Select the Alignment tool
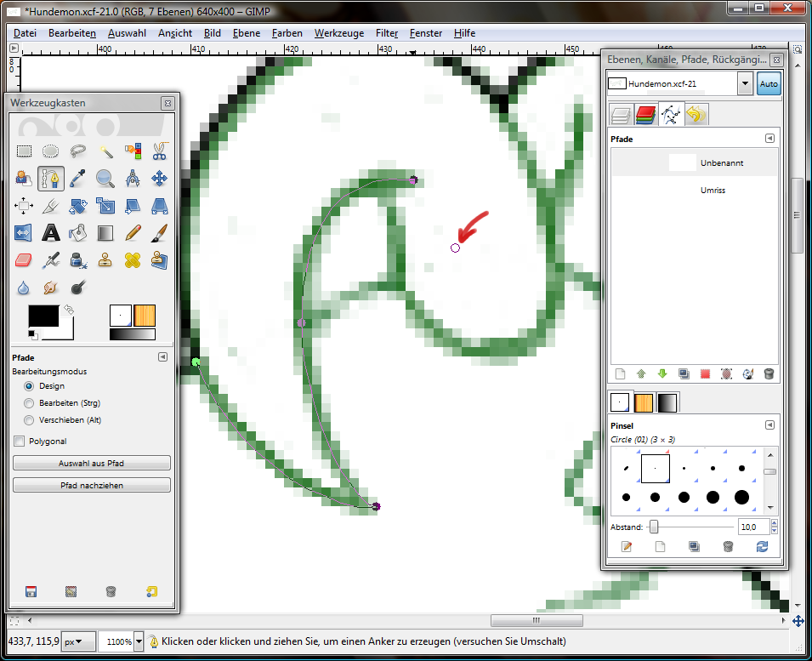 pos(24,206)
